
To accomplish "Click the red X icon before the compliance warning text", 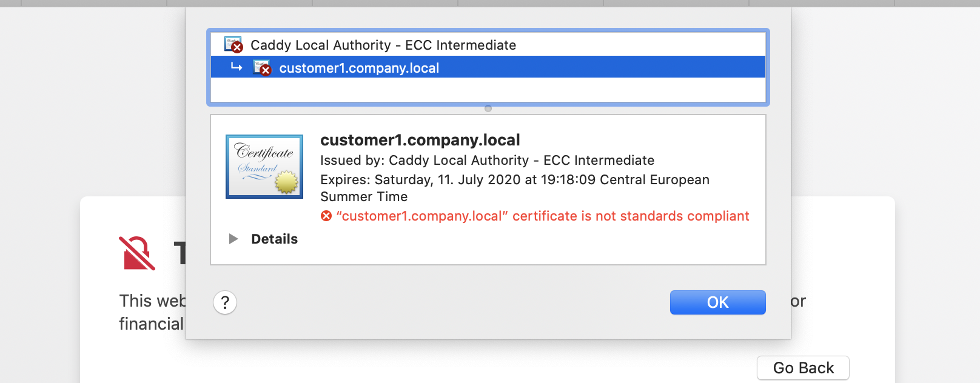I will click(x=325, y=216).
